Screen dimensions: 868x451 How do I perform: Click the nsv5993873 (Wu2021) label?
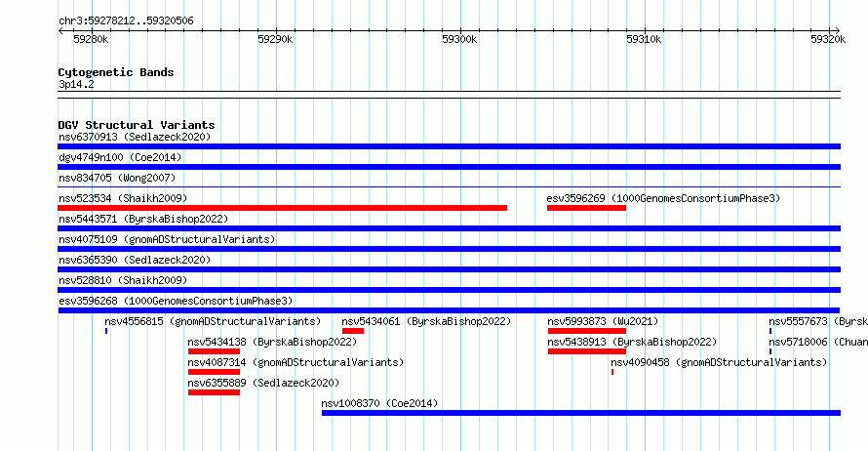coord(603,321)
